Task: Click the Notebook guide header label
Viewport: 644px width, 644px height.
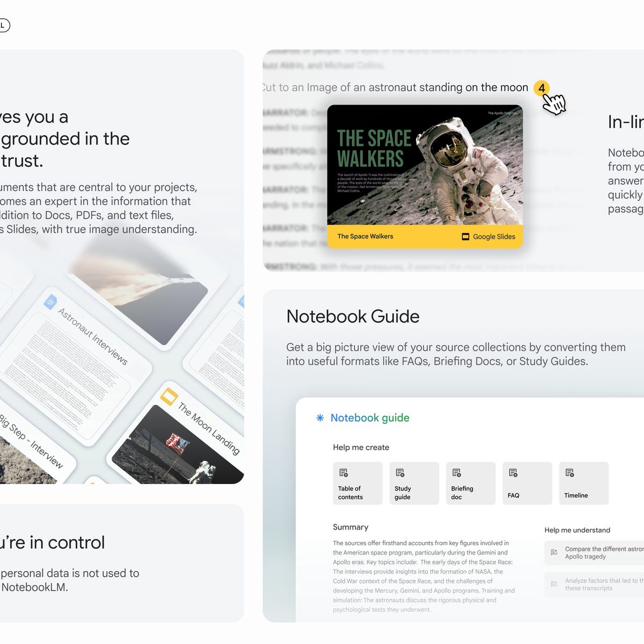Action: point(370,418)
